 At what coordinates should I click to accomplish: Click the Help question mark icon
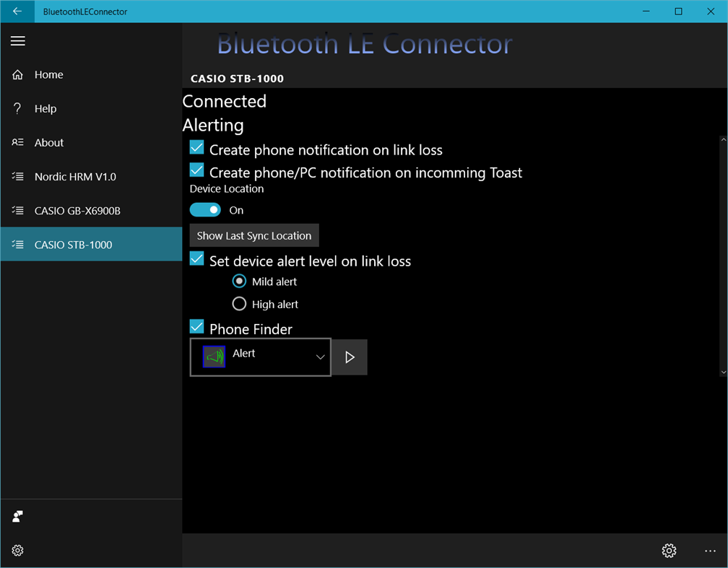[x=17, y=108]
